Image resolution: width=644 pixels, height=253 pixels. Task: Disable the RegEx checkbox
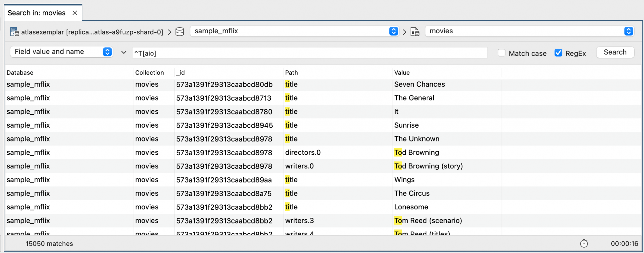click(558, 53)
